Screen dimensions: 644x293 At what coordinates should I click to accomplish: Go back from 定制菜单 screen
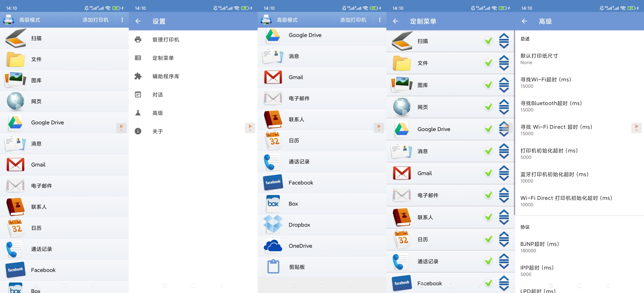tap(395, 21)
